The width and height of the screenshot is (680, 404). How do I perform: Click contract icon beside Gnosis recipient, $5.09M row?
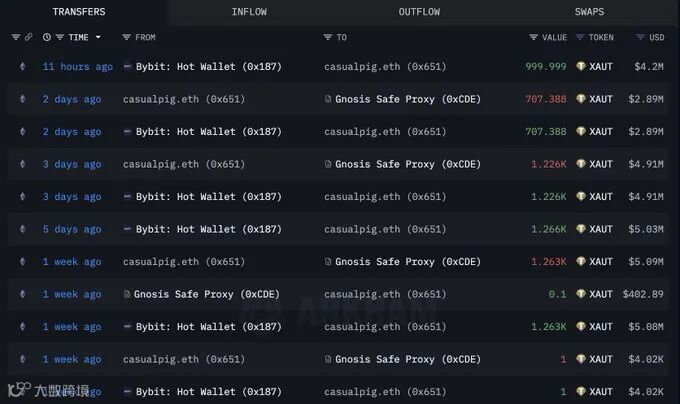pyautogui.click(x=328, y=262)
